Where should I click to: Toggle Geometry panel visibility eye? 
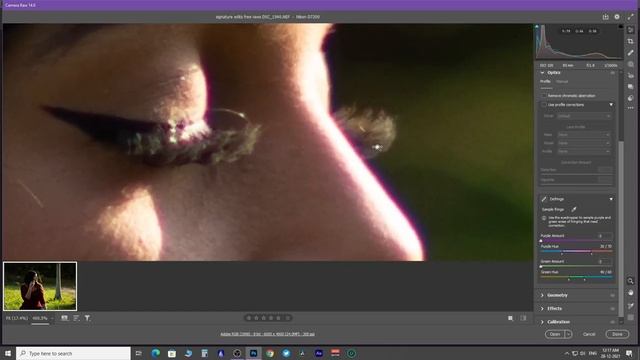tap(612, 295)
